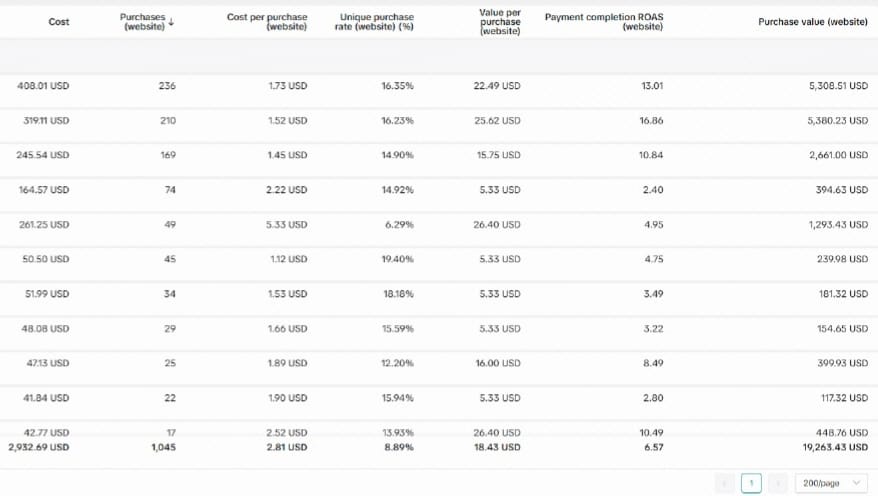
Task: Click Payment completion ROAS header
Action: pos(603,21)
